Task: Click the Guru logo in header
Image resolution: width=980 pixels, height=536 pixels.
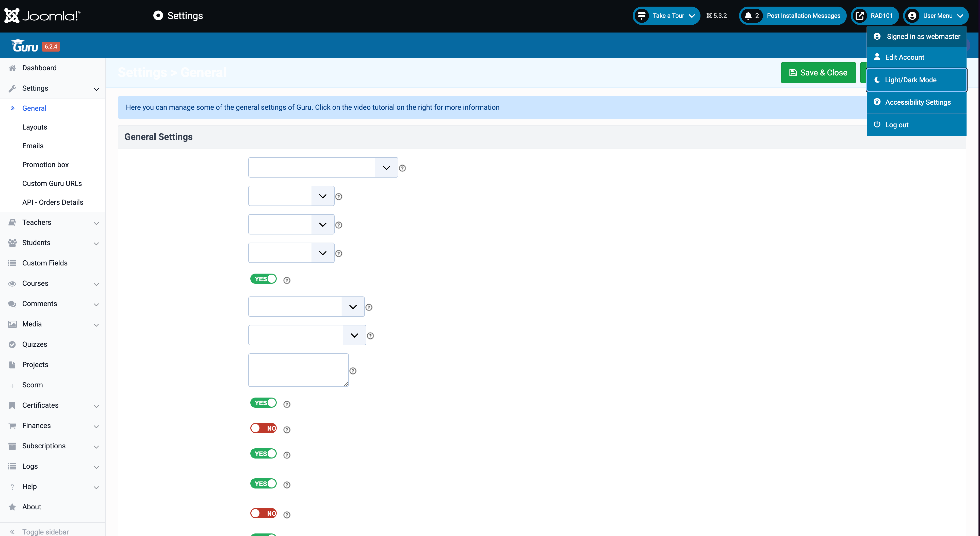Action: click(25, 46)
